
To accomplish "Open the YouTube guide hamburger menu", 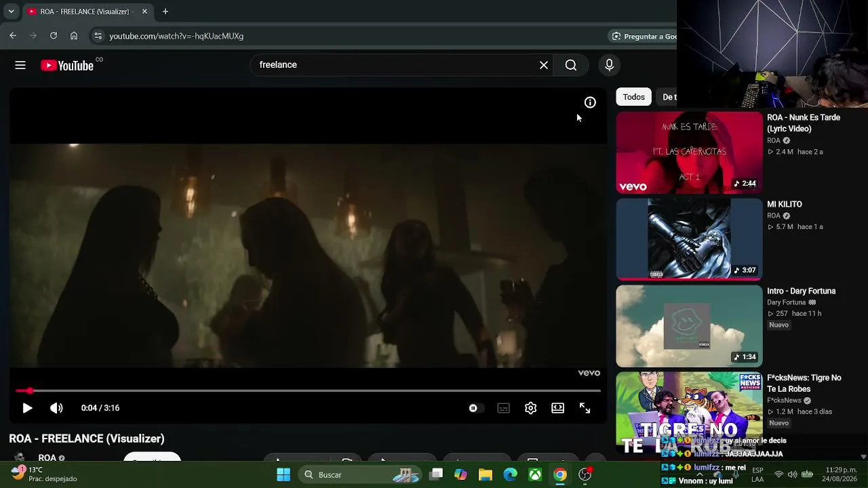I will click(20, 65).
